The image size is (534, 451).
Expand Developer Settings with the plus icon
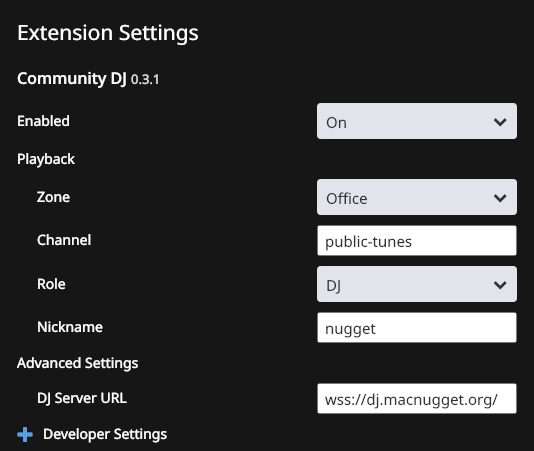25,435
